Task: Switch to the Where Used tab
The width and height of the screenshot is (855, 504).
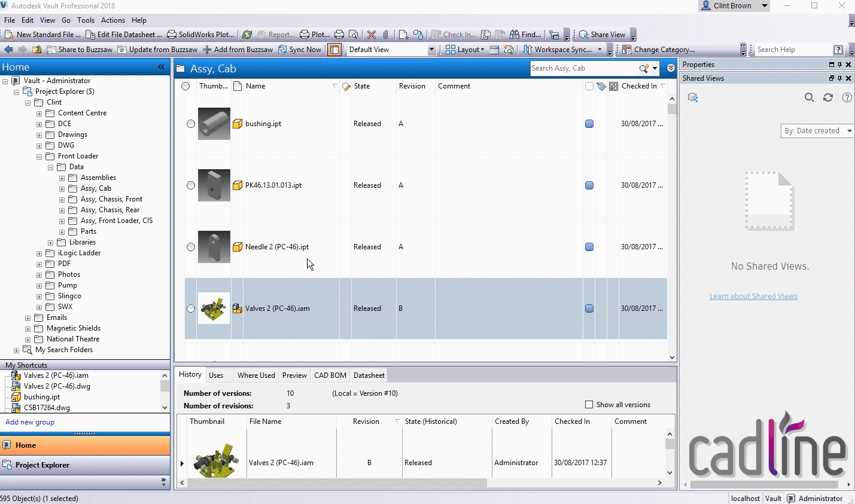Action: click(x=256, y=375)
